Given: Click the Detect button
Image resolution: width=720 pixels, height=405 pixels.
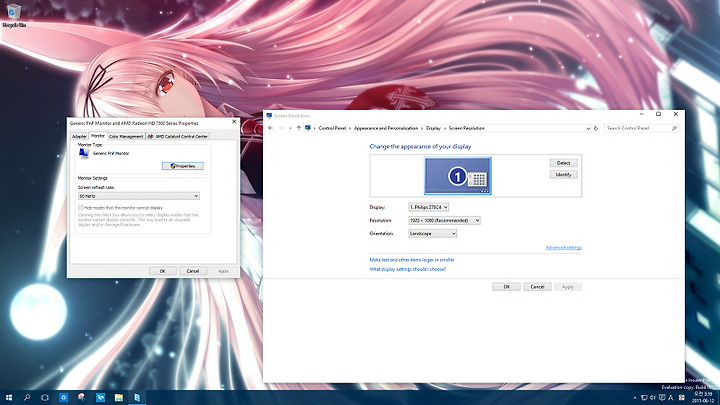Looking at the screenshot, I should pyautogui.click(x=563, y=163).
